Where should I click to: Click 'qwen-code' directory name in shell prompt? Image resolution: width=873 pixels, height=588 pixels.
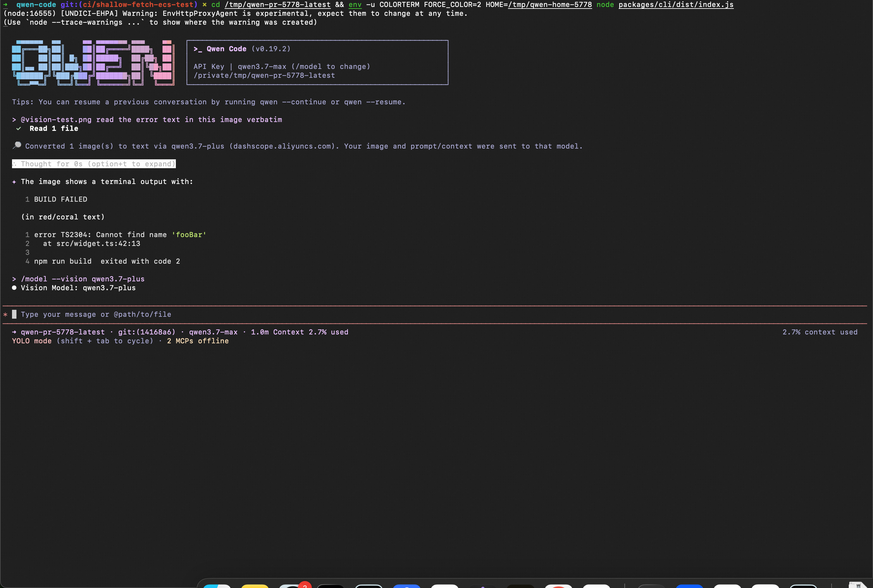[36, 4]
